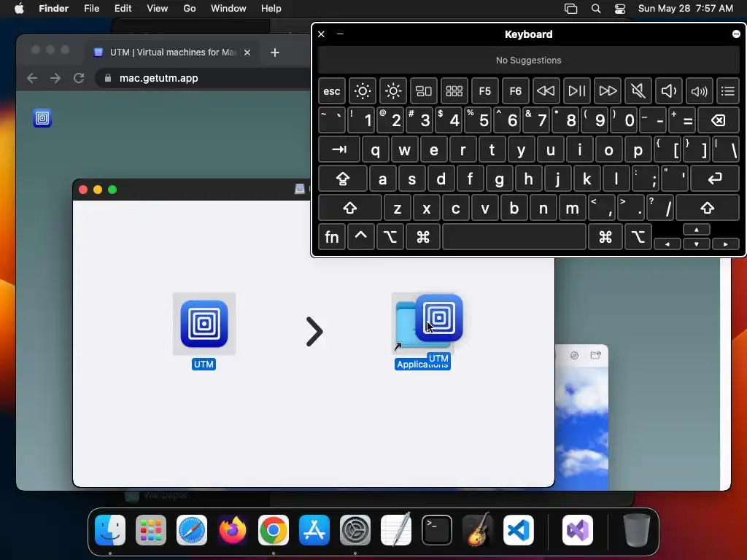Click the No Suggestions bar
This screenshot has height=560, width=747.
tap(528, 61)
